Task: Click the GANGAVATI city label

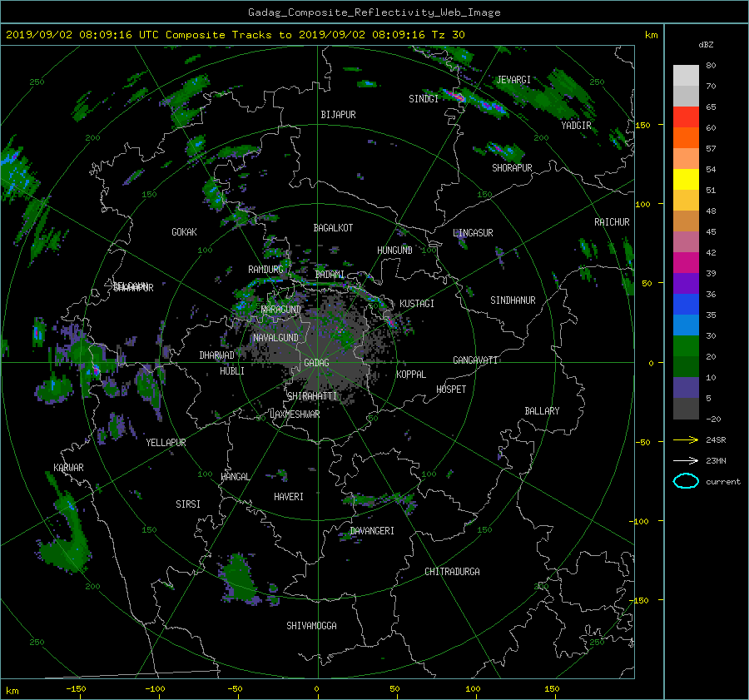Action: click(475, 360)
